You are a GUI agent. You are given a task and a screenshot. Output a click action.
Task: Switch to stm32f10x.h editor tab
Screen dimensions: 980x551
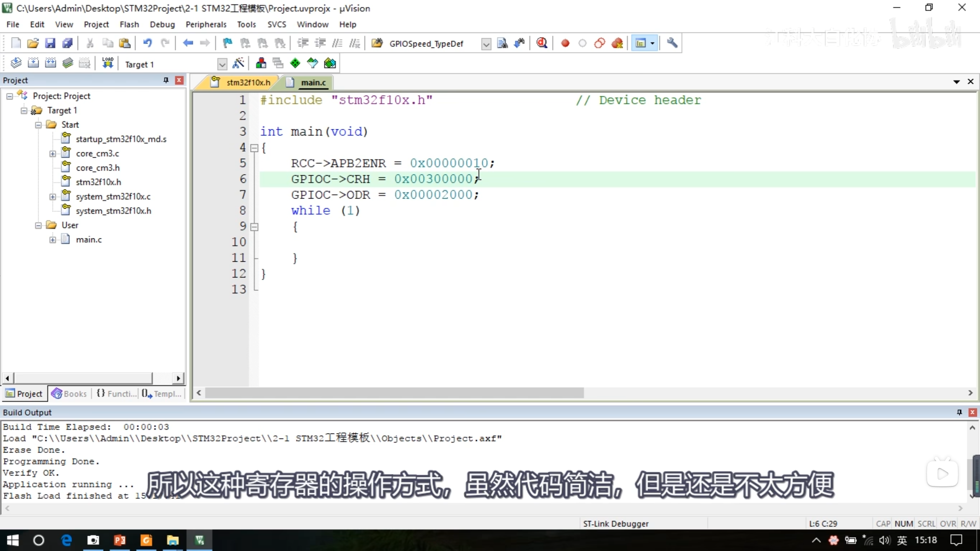pyautogui.click(x=248, y=82)
